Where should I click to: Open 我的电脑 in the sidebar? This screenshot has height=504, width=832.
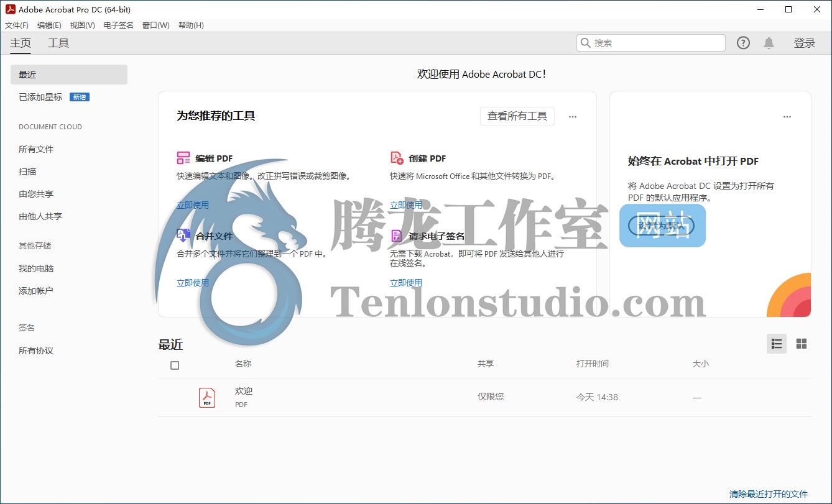pyautogui.click(x=36, y=268)
